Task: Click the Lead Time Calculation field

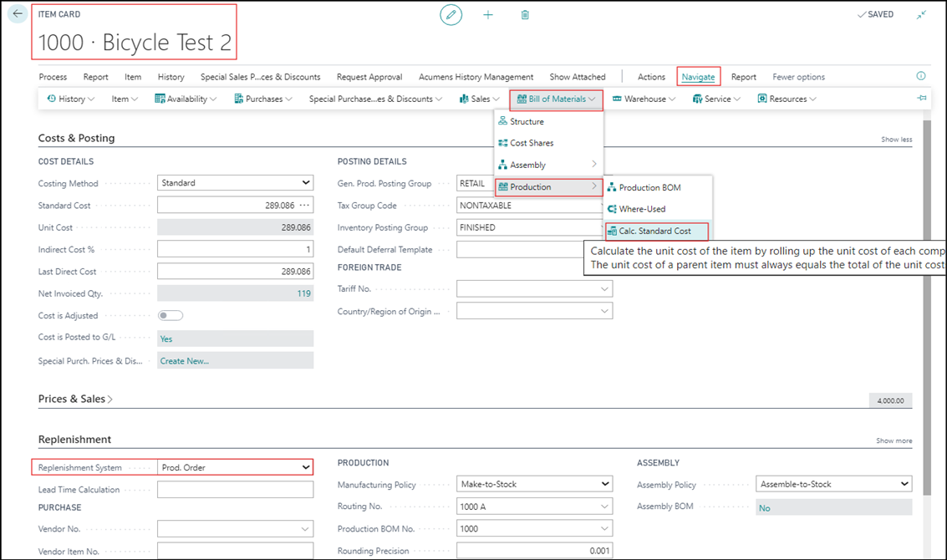Action: pos(235,490)
